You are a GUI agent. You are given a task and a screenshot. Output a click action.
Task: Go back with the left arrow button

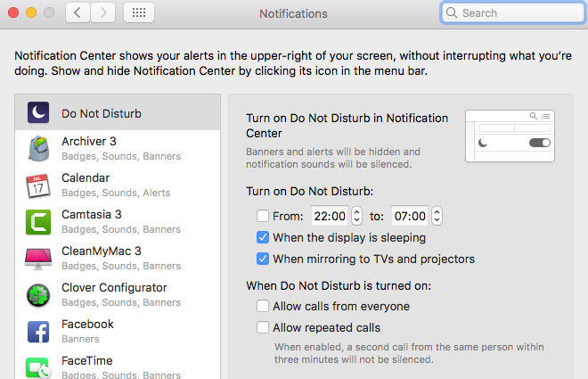click(78, 13)
